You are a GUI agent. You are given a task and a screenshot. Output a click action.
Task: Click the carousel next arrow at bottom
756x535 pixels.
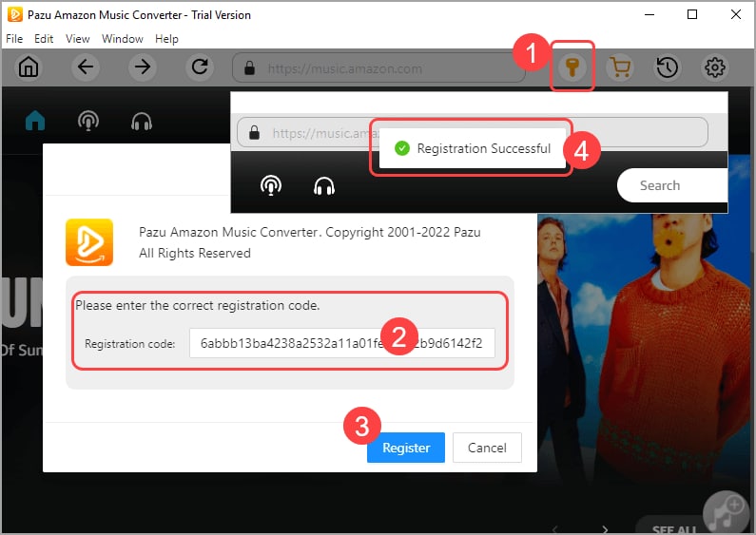605,529
